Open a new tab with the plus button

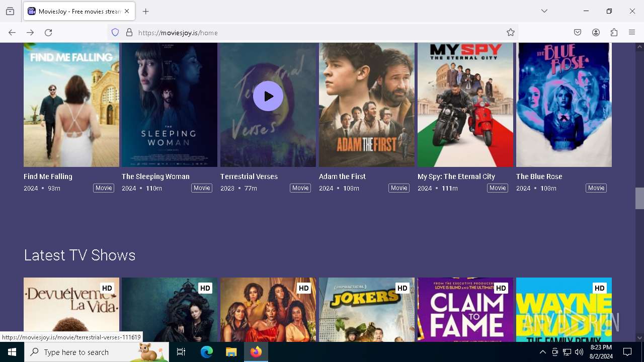(146, 11)
